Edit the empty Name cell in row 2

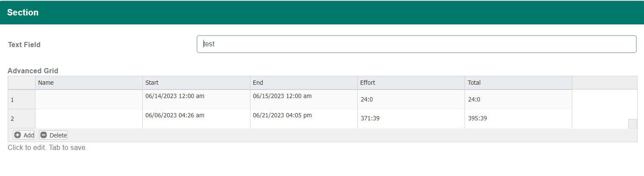pyautogui.click(x=89, y=119)
